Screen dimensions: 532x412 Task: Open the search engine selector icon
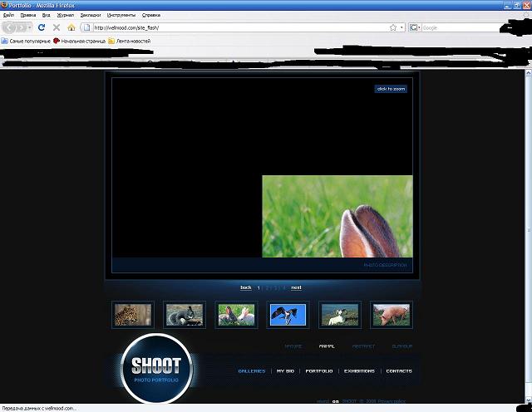tap(414, 27)
